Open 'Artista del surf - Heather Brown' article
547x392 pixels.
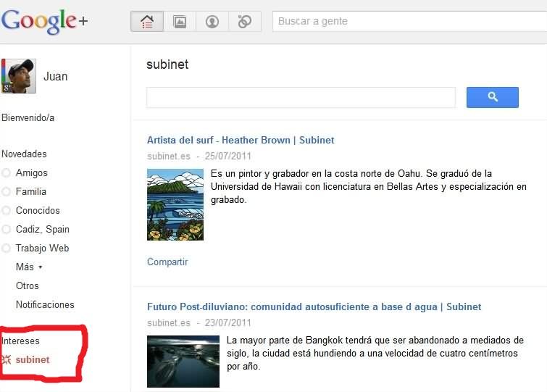click(x=241, y=140)
